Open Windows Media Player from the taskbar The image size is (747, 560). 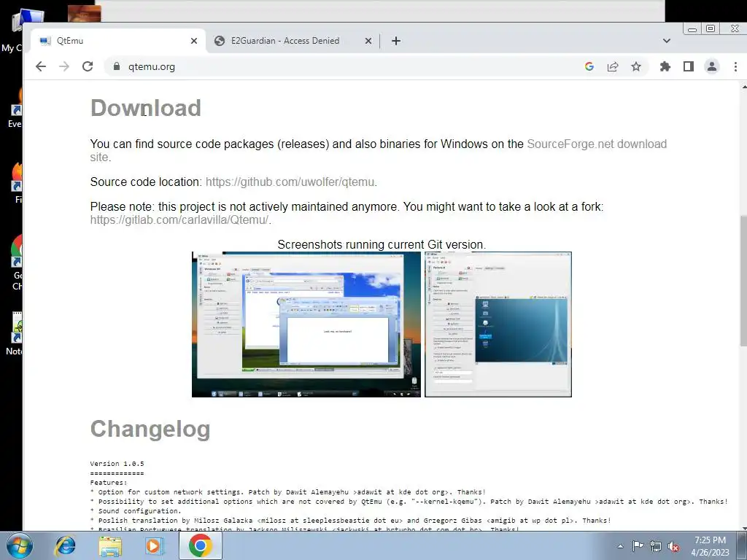155,545
